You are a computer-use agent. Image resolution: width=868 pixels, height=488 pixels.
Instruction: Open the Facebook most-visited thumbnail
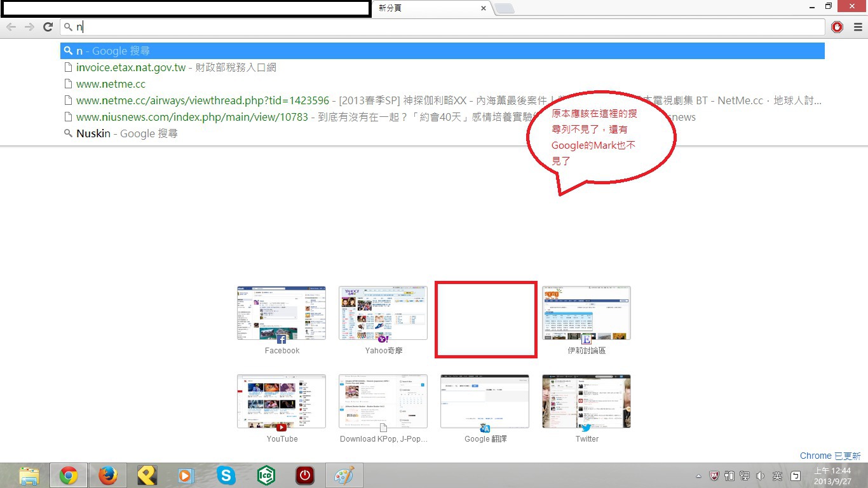tap(281, 313)
